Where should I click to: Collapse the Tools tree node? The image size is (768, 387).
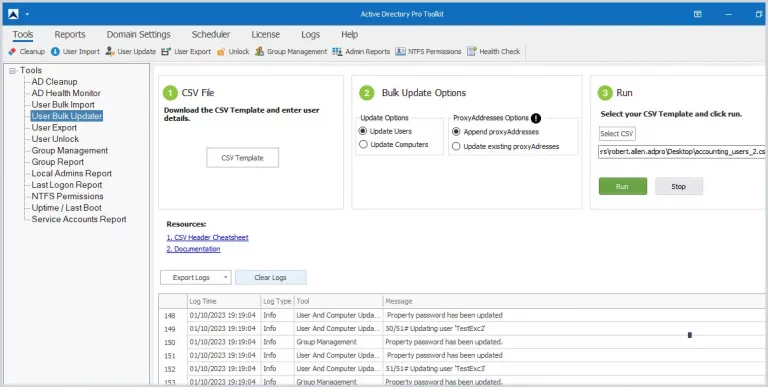[13, 71]
